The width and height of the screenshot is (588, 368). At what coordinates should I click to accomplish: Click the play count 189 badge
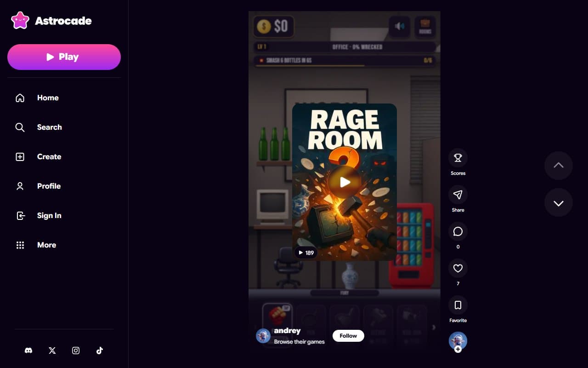pos(306,253)
